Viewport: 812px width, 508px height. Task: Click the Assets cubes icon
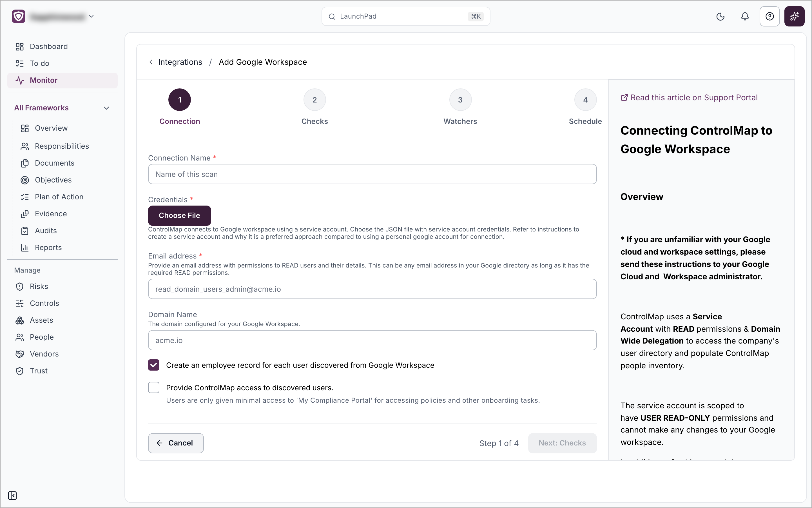(x=20, y=320)
